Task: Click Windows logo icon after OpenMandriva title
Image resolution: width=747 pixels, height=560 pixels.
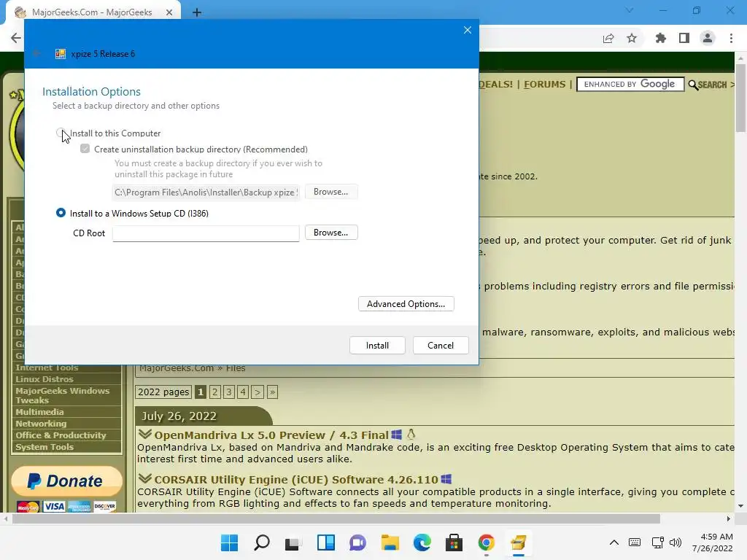Action: click(396, 435)
